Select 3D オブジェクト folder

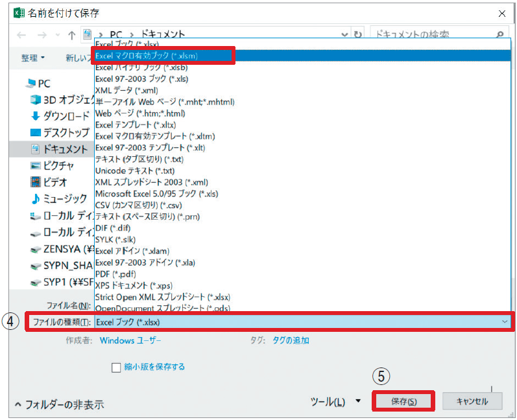point(69,100)
